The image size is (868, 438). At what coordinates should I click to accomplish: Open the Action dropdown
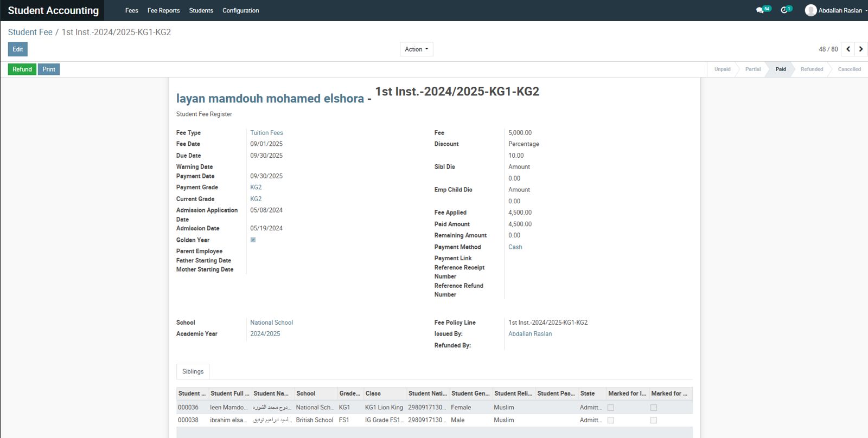[x=416, y=49]
